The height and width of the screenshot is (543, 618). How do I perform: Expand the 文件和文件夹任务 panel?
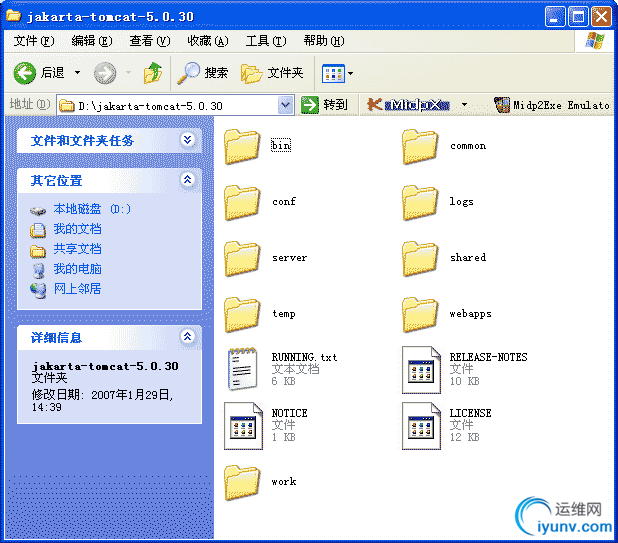188,139
